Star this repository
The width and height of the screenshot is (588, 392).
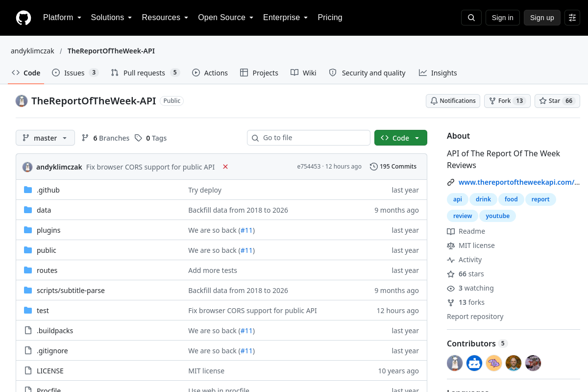point(557,101)
